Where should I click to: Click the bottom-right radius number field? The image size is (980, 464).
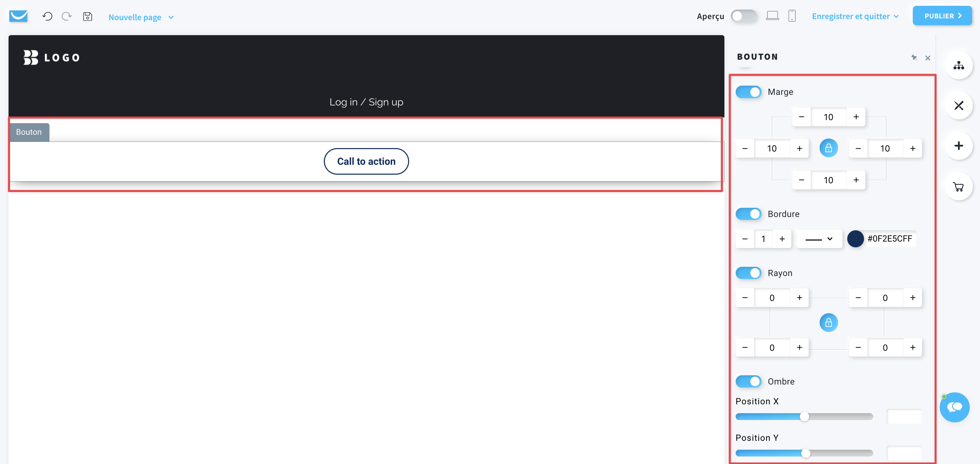(885, 348)
